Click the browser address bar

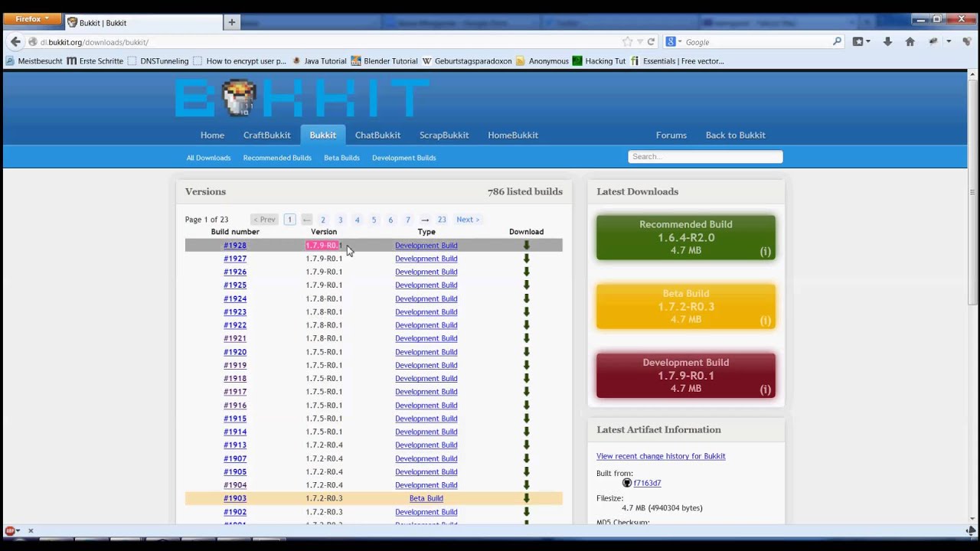pyautogui.click(x=329, y=42)
